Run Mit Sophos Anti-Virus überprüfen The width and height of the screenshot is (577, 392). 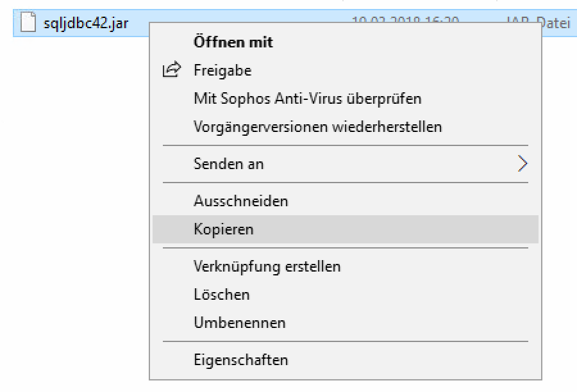307,99
